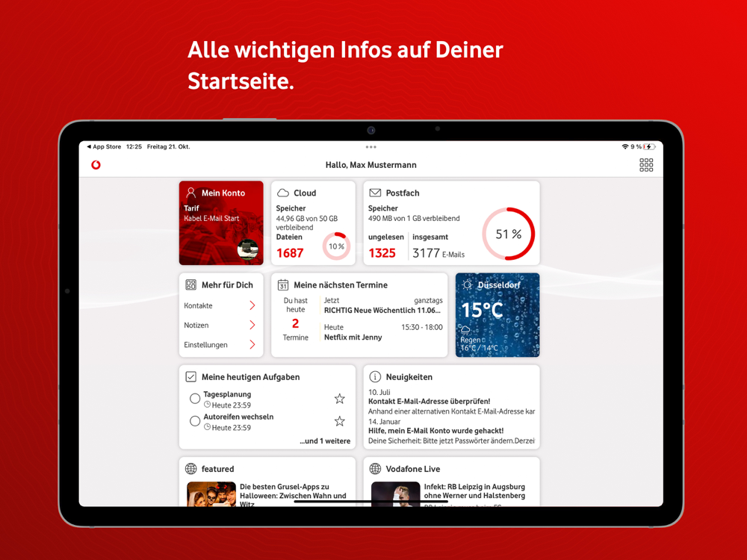
Task: Tap Hallo, Max Mustermann greeting
Action: 371,165
